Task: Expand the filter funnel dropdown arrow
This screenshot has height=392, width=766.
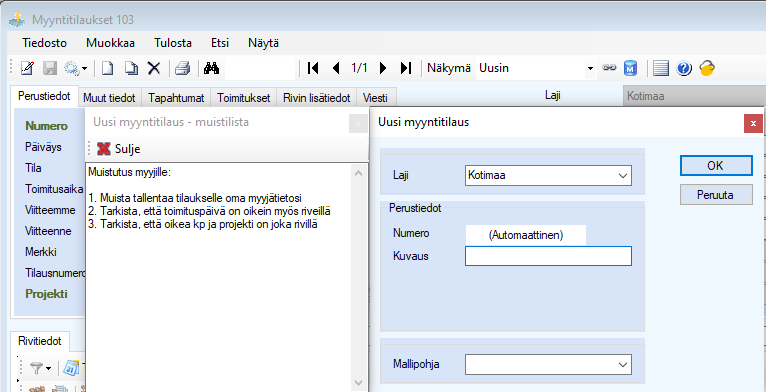Action: pos(48,368)
